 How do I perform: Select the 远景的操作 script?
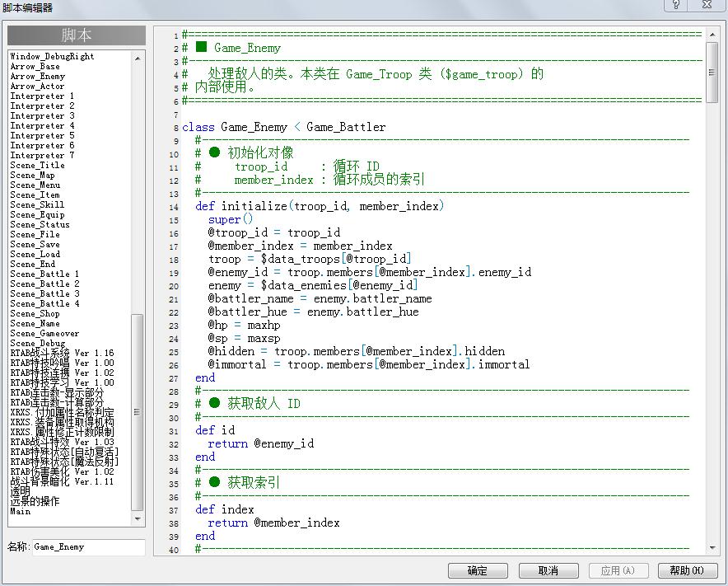[x=35, y=501]
